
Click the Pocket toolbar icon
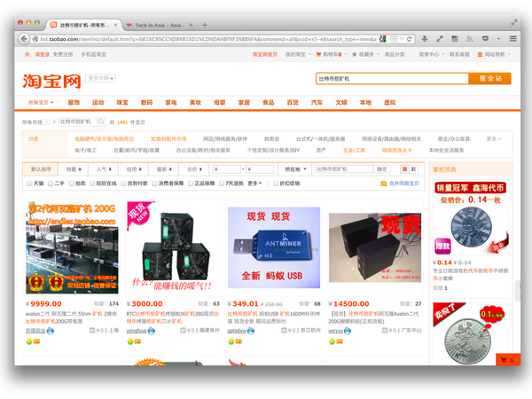coord(485,39)
